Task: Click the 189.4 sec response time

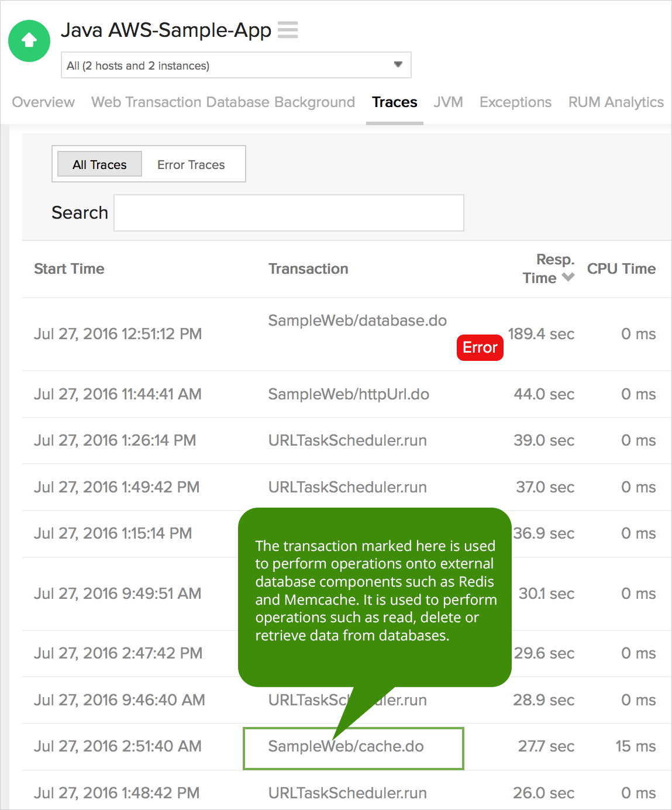Action: tap(541, 334)
